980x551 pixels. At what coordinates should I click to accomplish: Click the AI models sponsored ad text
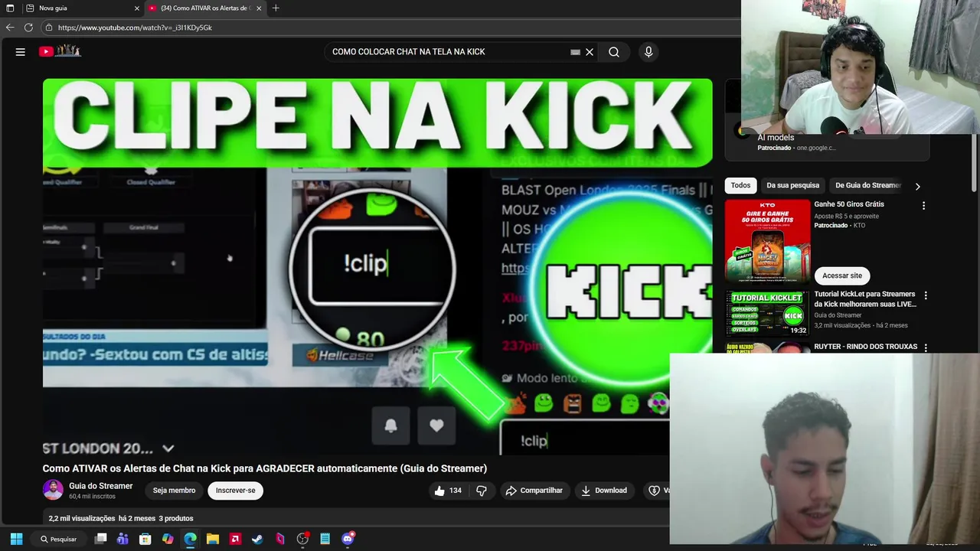776,138
